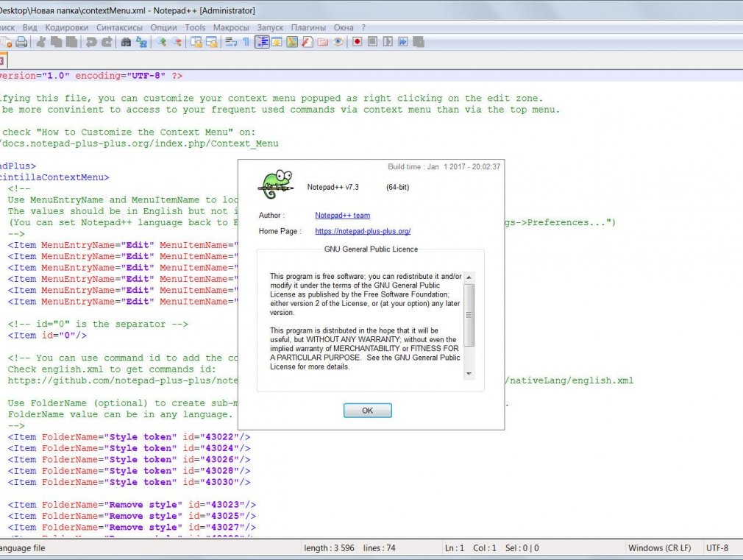This screenshot has height=560, width=743.
Task: Open the Вид menu
Action: [x=30, y=27]
